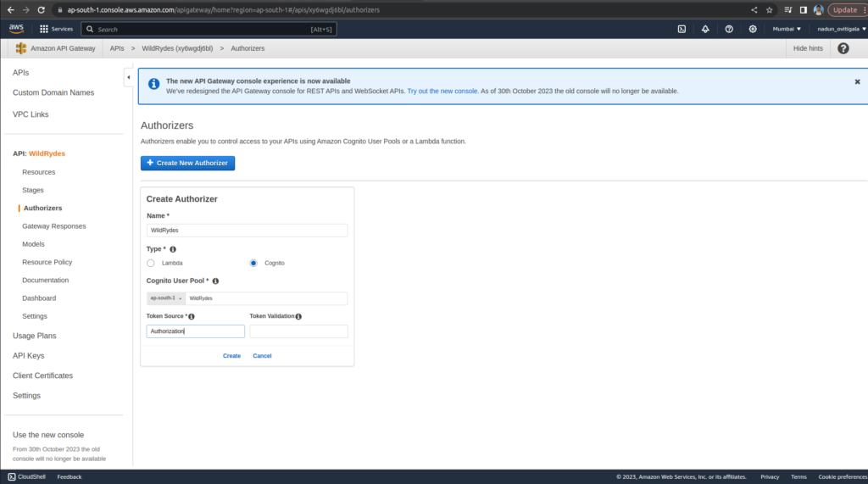
Task: Click the Cognito User Pool info icon
Action: 215,281
